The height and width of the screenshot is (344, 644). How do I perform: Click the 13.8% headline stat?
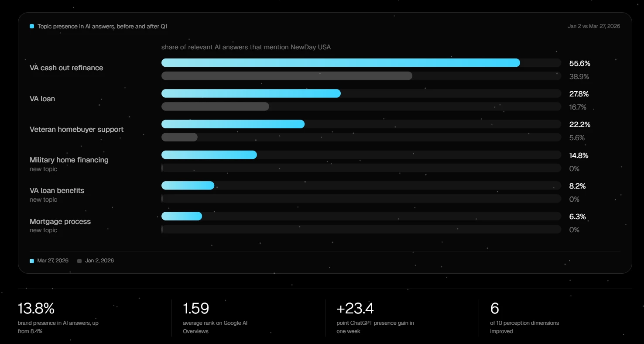click(x=36, y=309)
